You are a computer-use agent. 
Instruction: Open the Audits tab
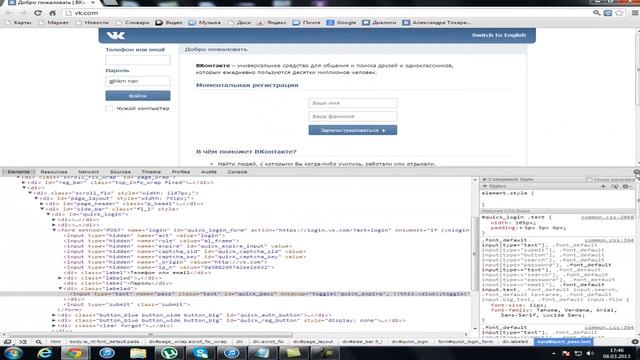(x=209, y=172)
